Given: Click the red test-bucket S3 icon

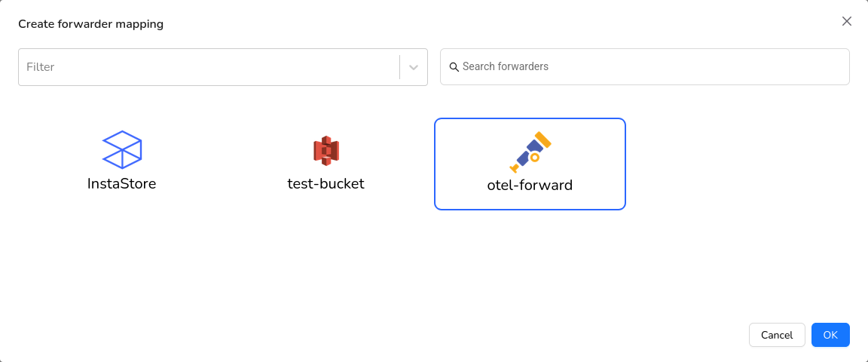Looking at the screenshot, I should pos(326,151).
